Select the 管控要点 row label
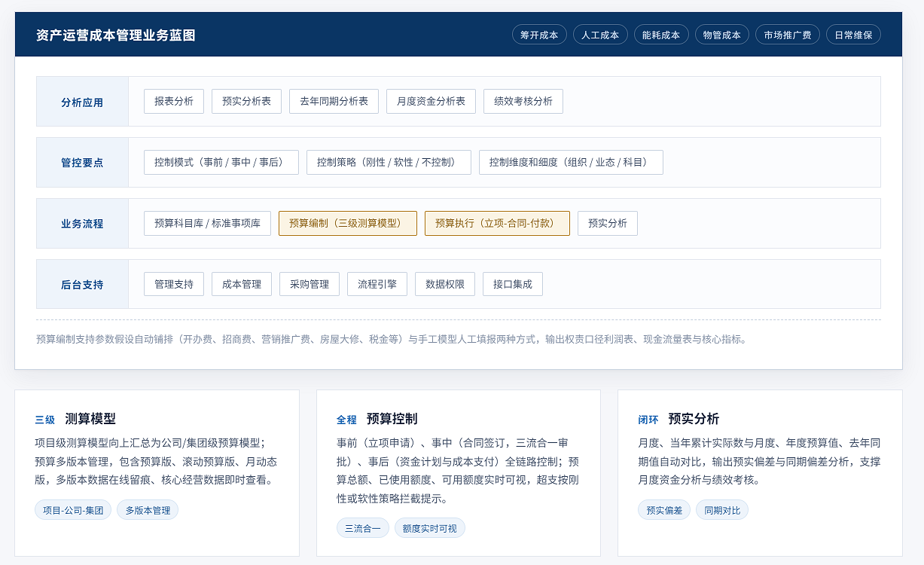The width and height of the screenshot is (924, 565). pos(82,163)
